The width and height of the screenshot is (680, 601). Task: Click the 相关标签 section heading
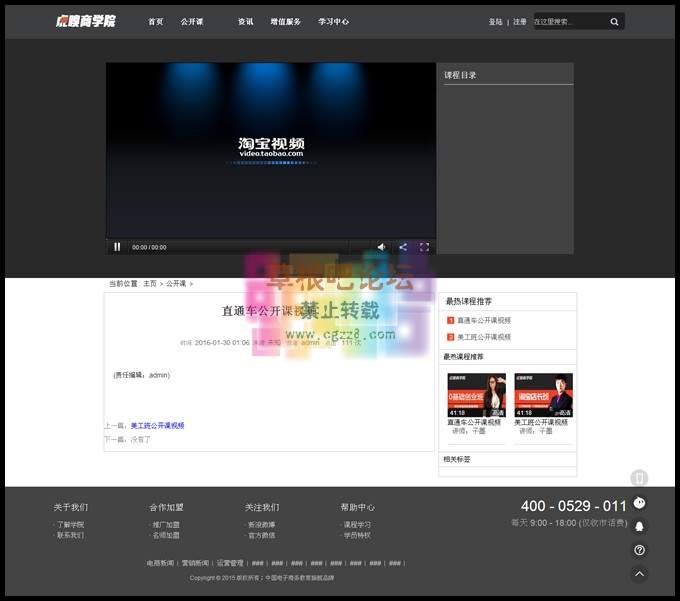point(457,459)
